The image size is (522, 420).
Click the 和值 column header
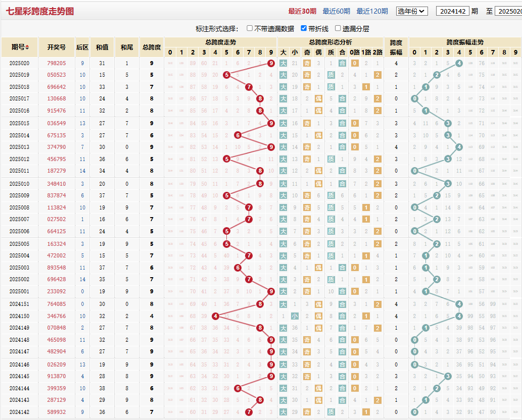point(102,47)
